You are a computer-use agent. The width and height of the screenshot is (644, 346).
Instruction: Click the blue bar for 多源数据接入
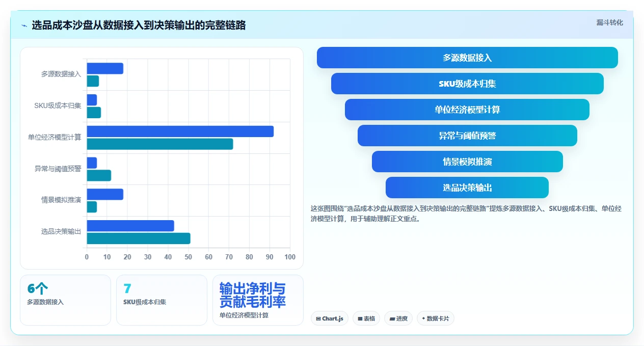[105, 68]
